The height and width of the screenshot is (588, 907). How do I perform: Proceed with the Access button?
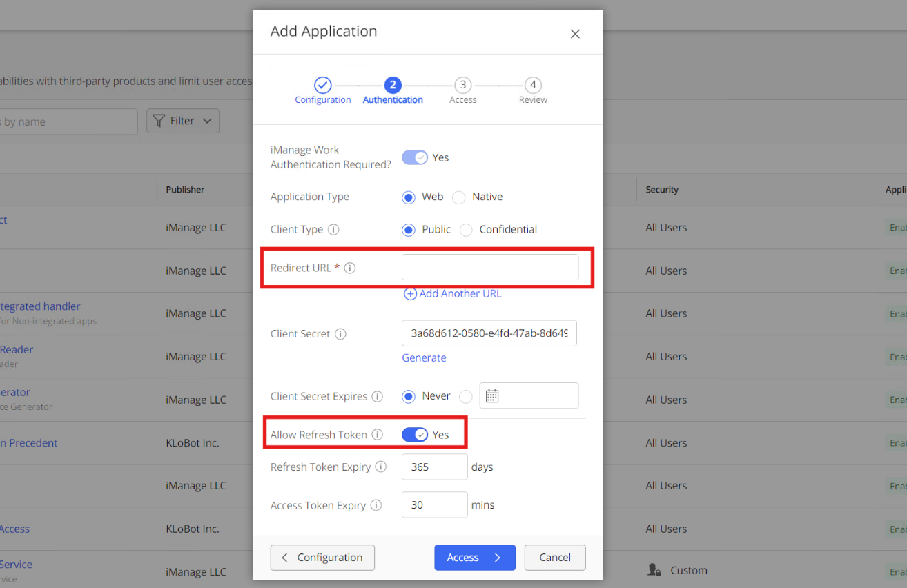click(475, 558)
